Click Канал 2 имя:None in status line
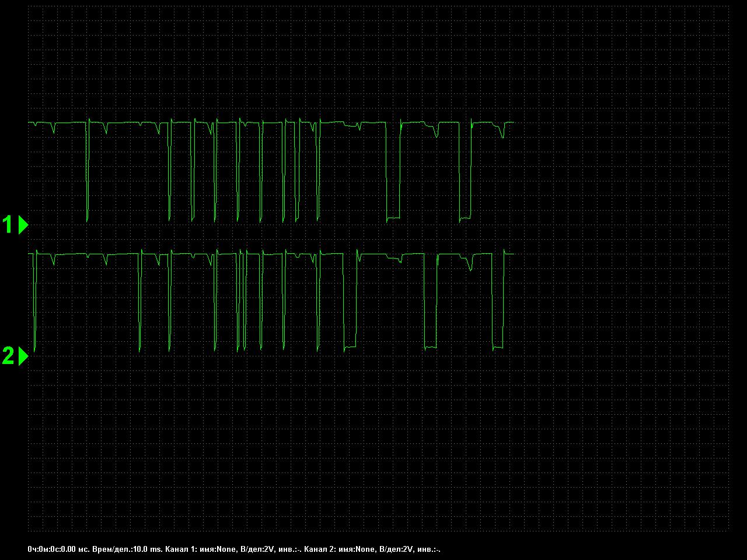 340,549
